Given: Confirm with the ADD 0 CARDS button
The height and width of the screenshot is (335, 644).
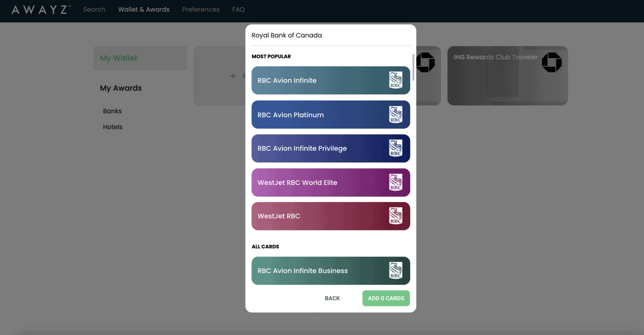Looking at the screenshot, I should [386, 298].
